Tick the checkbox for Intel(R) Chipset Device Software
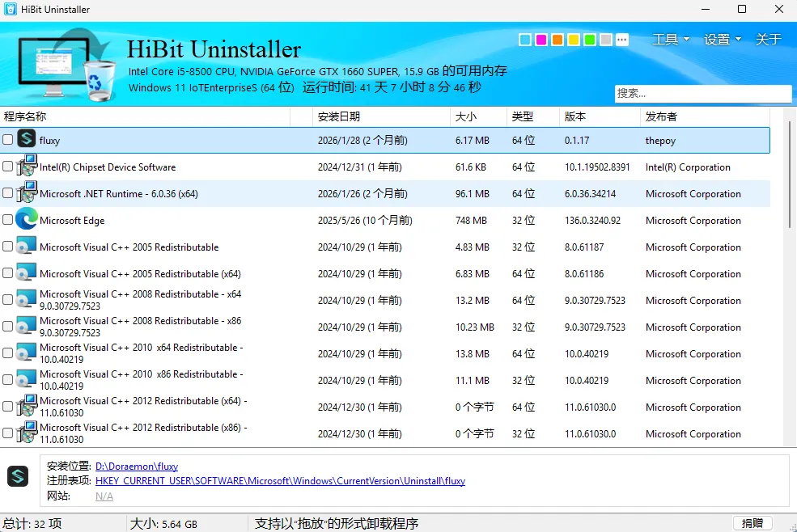The image size is (797, 532). [x=7, y=167]
